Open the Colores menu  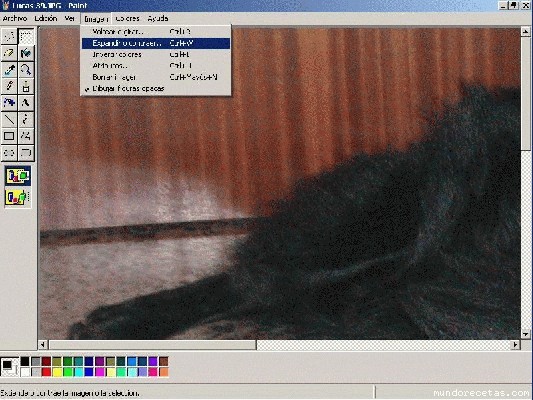tap(127, 18)
